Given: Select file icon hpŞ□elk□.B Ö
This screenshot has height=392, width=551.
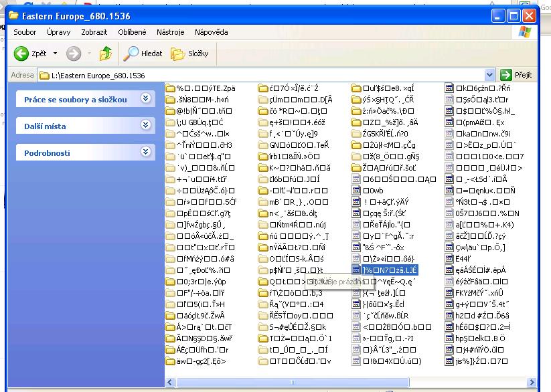Looking at the screenshot, I should click(449, 338).
